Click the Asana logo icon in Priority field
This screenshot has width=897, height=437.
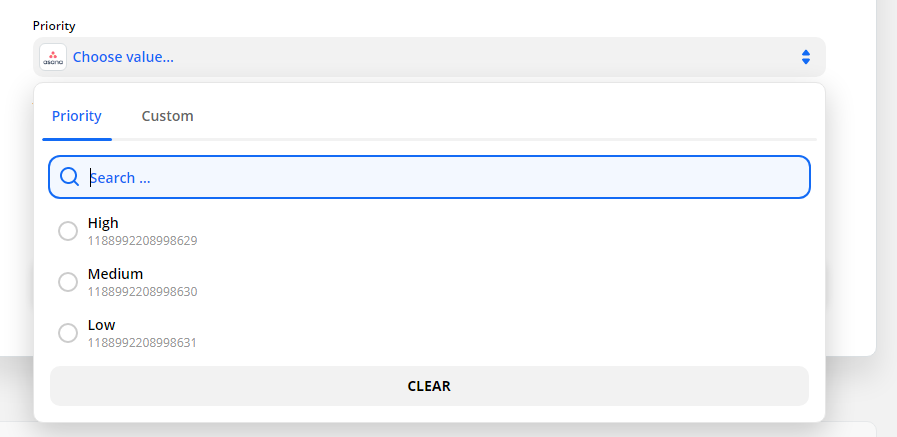pyautogui.click(x=53, y=57)
